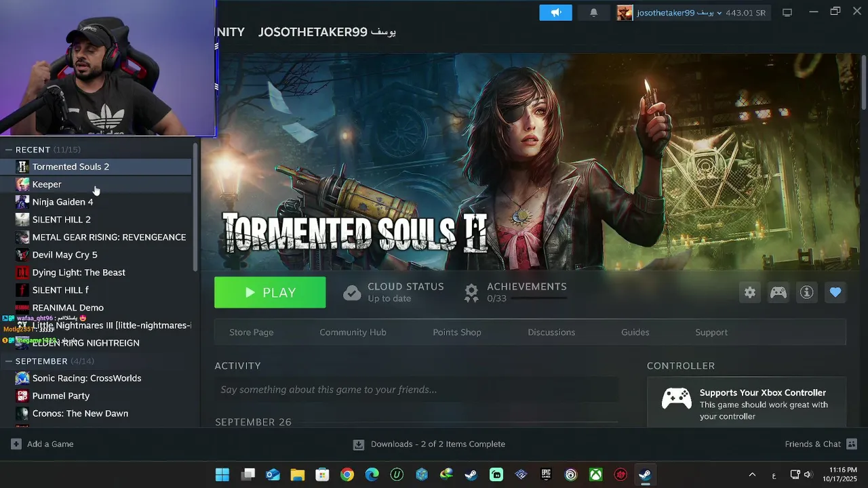The image size is (868, 488).
Task: Open the Points Shop tab
Action: click(x=457, y=332)
